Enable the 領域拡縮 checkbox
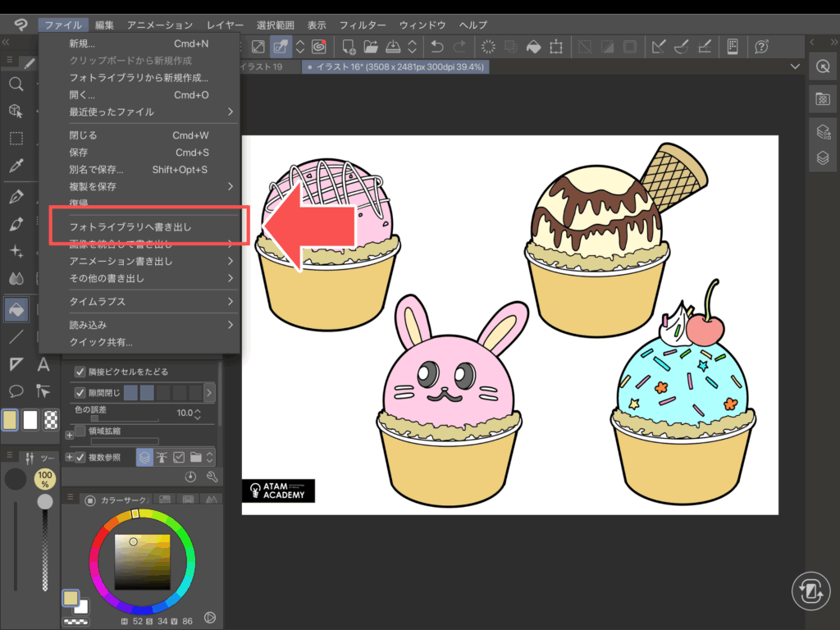The image size is (840, 630). point(80,431)
